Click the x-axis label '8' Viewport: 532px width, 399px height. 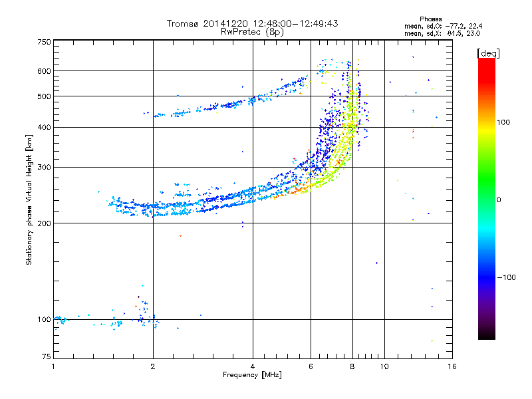click(352, 366)
